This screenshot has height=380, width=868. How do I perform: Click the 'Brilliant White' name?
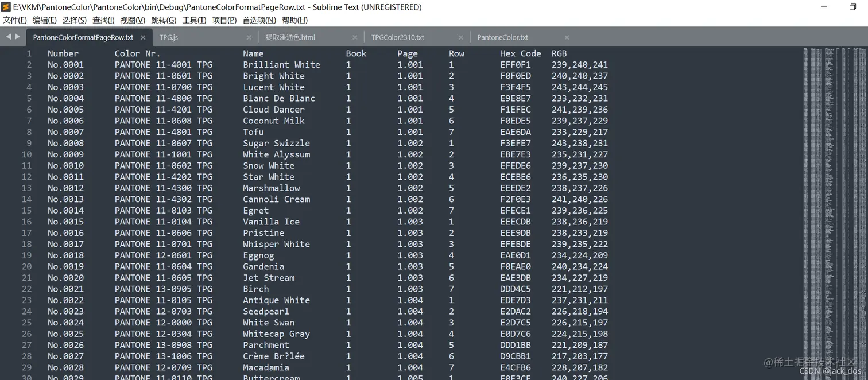[x=281, y=65]
